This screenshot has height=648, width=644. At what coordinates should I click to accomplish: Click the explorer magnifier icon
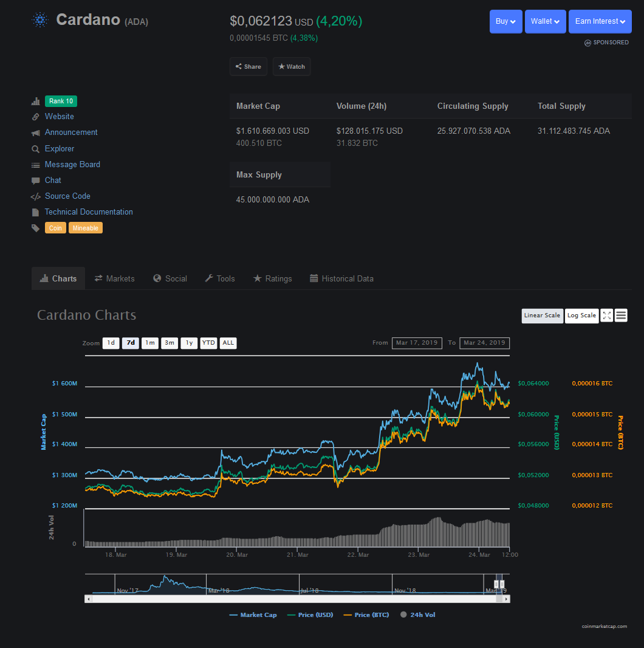pos(35,149)
